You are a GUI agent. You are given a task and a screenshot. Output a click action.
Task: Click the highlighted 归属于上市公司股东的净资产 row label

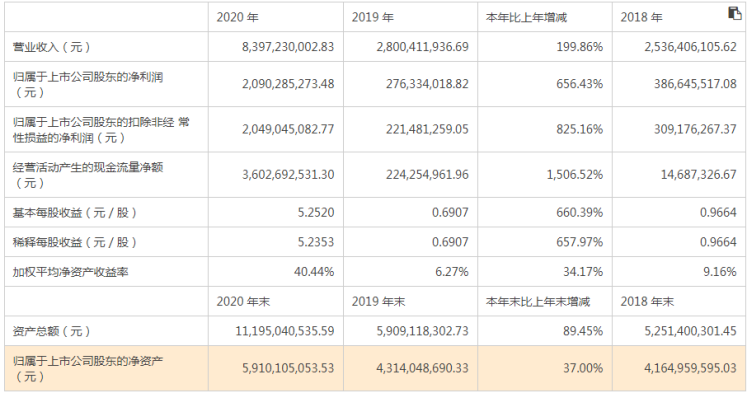tap(88, 368)
